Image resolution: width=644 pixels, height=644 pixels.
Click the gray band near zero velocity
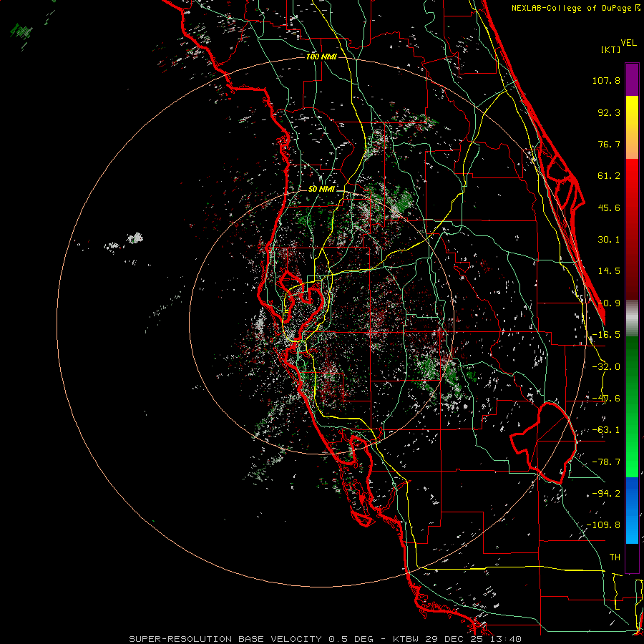[632, 318]
